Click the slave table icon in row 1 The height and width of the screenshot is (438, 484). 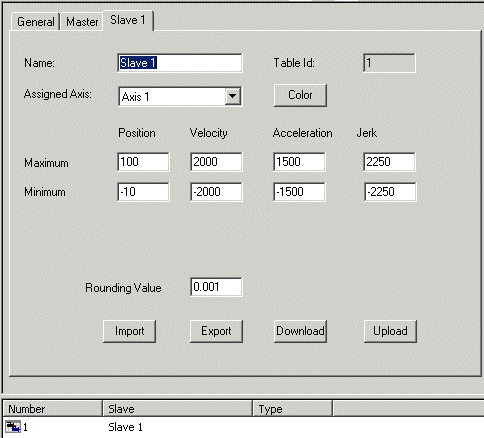pos(13,427)
